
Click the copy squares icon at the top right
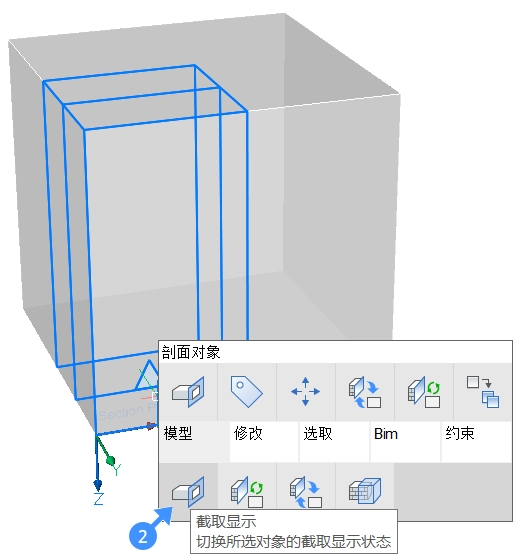coord(483,391)
